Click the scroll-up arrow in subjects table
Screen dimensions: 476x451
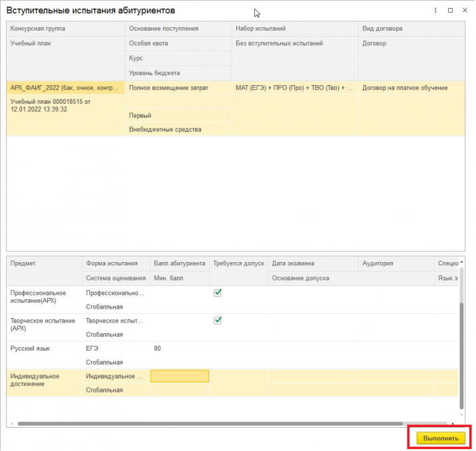coord(461,261)
